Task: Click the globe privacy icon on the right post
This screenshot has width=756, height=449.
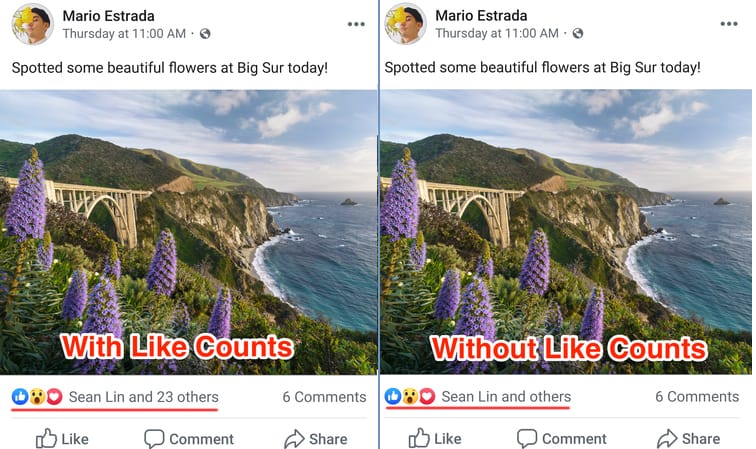Action: [578, 34]
